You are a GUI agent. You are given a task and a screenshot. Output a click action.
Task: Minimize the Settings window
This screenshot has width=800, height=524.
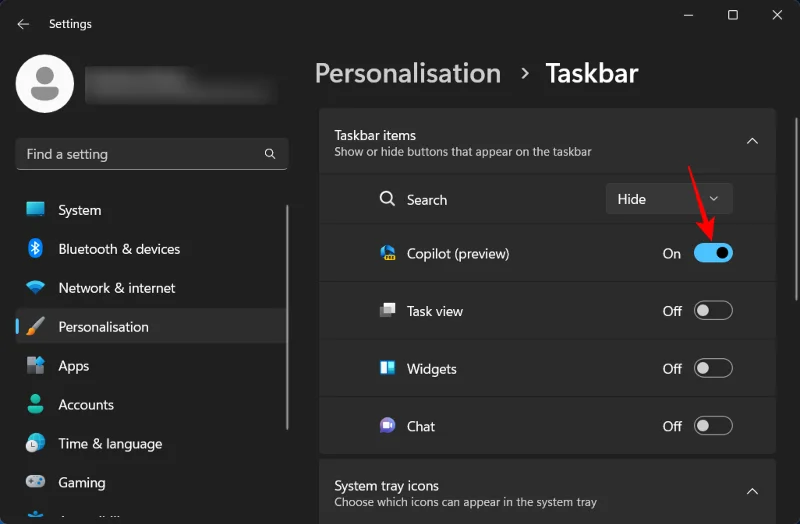[x=688, y=15]
